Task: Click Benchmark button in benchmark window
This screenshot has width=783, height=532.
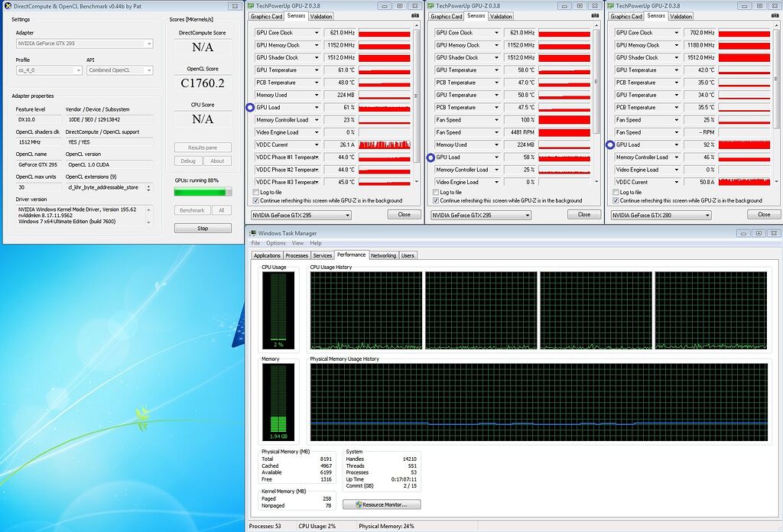Action: [x=192, y=211]
